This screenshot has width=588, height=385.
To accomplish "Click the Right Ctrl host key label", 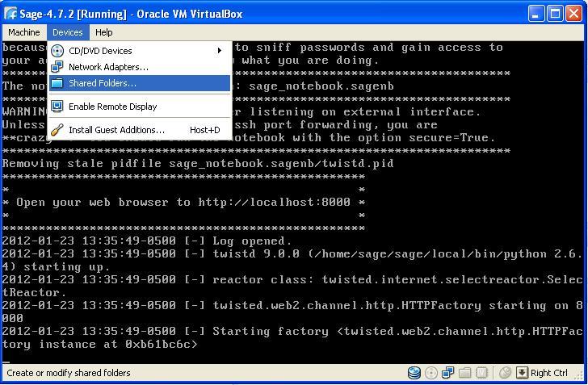I will coord(549,373).
